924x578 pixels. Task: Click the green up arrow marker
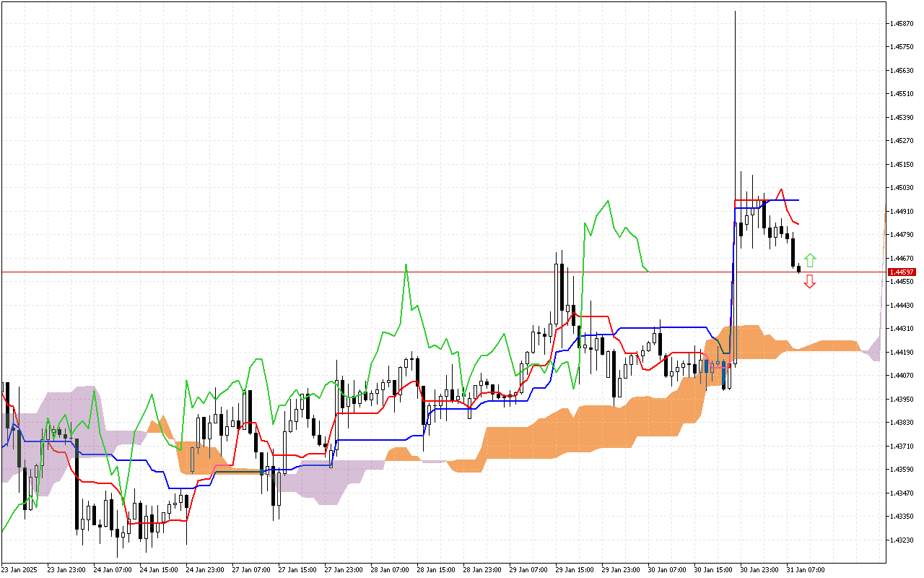(x=810, y=260)
